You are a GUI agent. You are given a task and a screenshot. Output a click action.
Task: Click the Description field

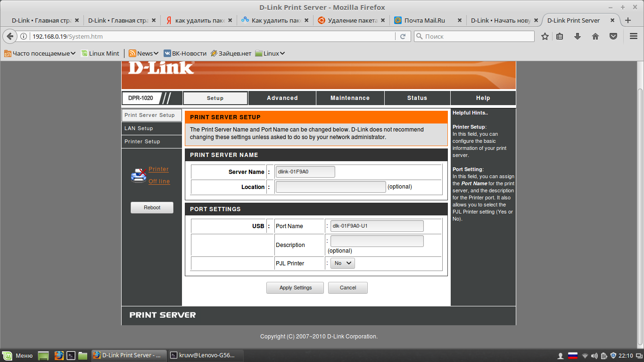(x=377, y=241)
